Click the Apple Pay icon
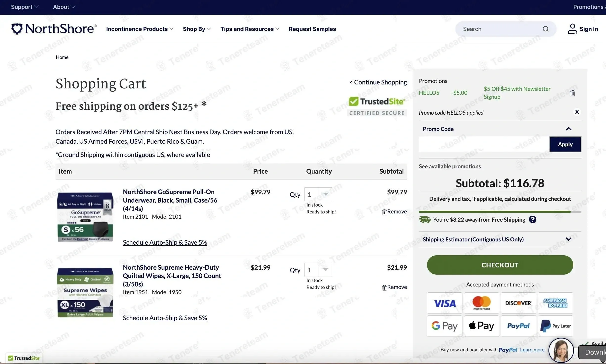606x364 pixels. (x=481, y=326)
